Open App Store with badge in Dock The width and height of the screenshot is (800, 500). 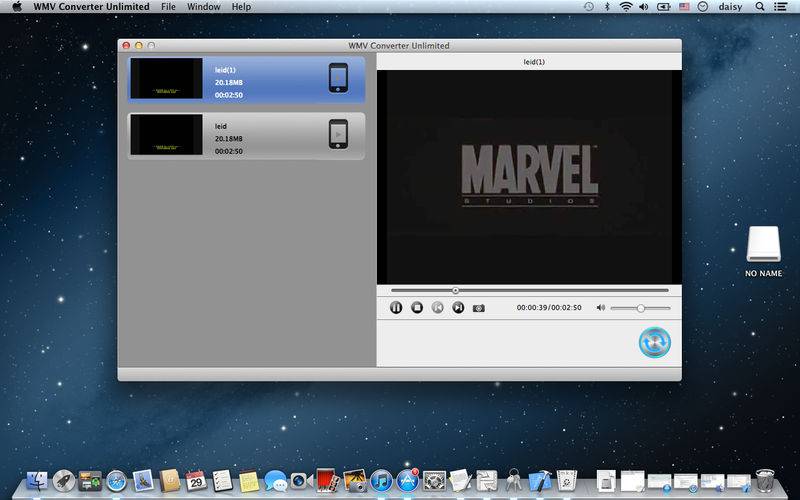[x=408, y=481]
